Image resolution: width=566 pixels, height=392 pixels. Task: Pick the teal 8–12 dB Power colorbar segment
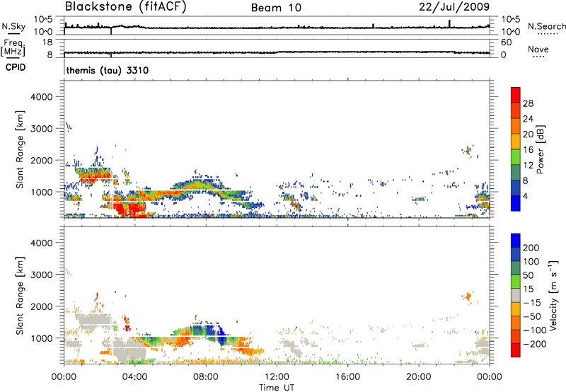516,172
